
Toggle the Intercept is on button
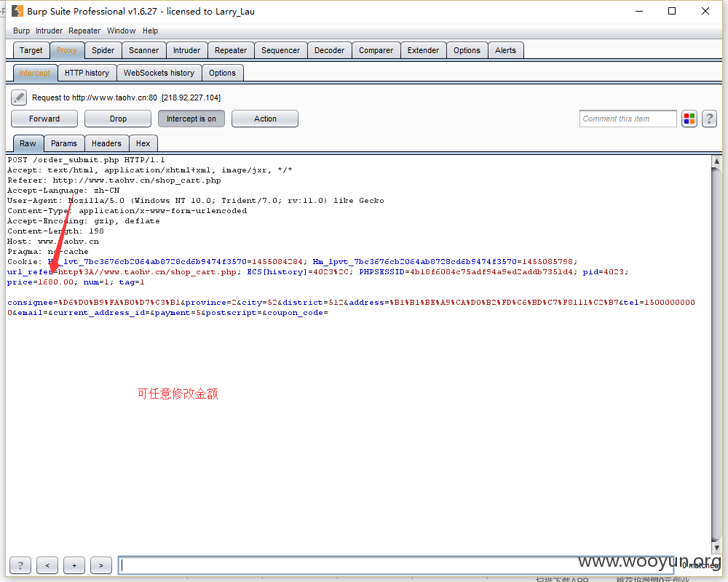(191, 119)
